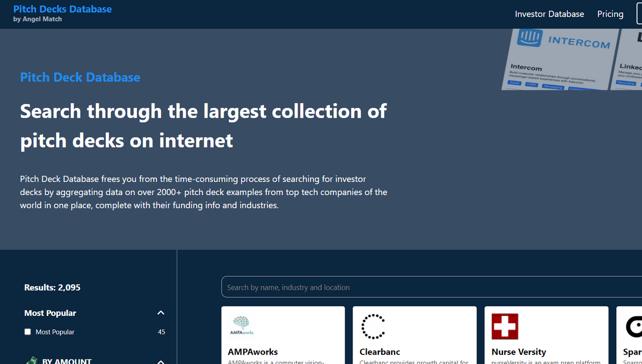Collapse the Most Popular filter section
The width and height of the screenshot is (642, 364).
tap(160, 313)
